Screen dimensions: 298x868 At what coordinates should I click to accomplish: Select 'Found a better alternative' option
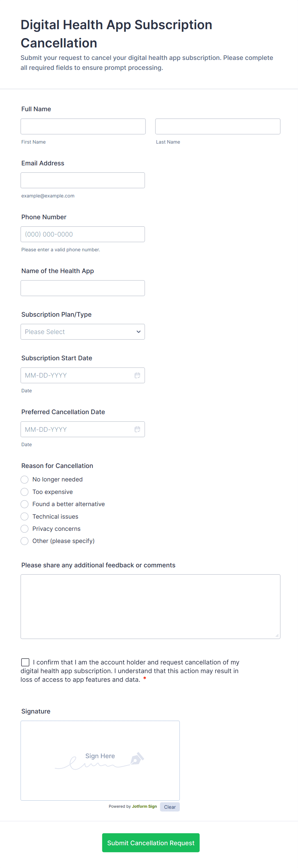coord(25,504)
